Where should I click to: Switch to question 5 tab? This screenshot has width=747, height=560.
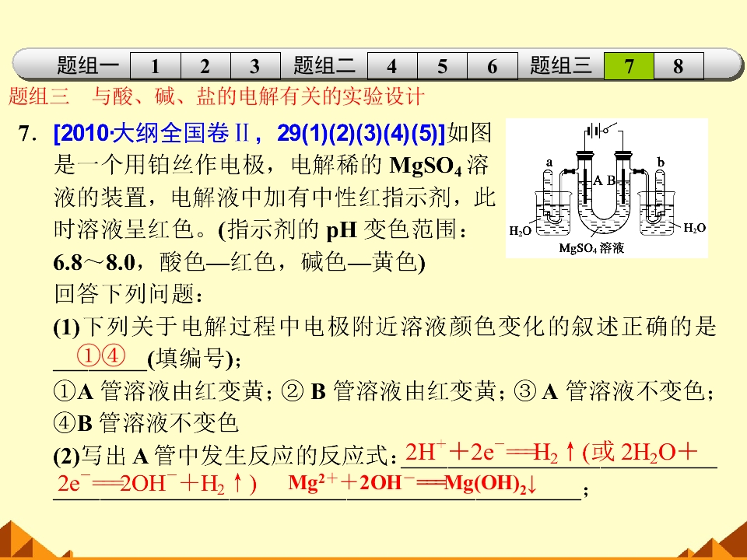point(442,65)
